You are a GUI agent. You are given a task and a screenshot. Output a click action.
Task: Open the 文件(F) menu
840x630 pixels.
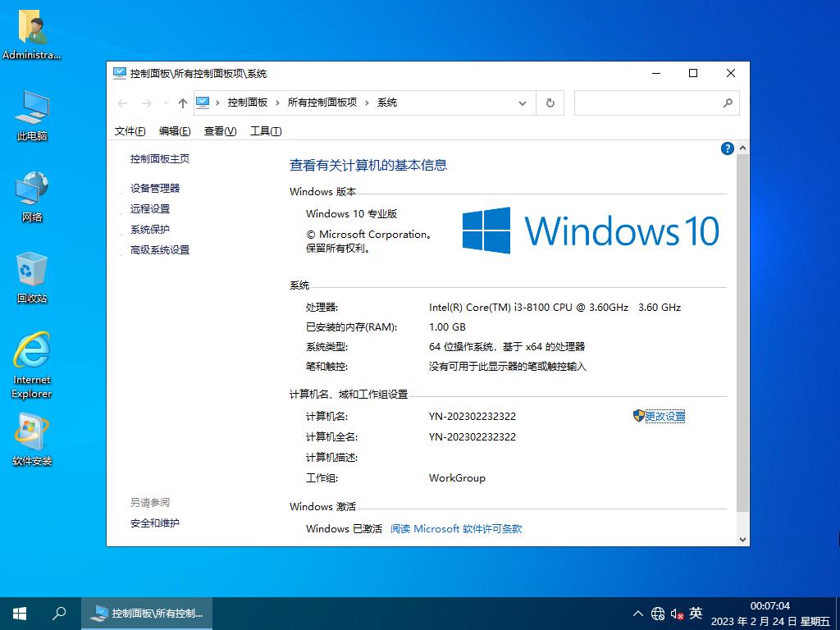(130, 131)
